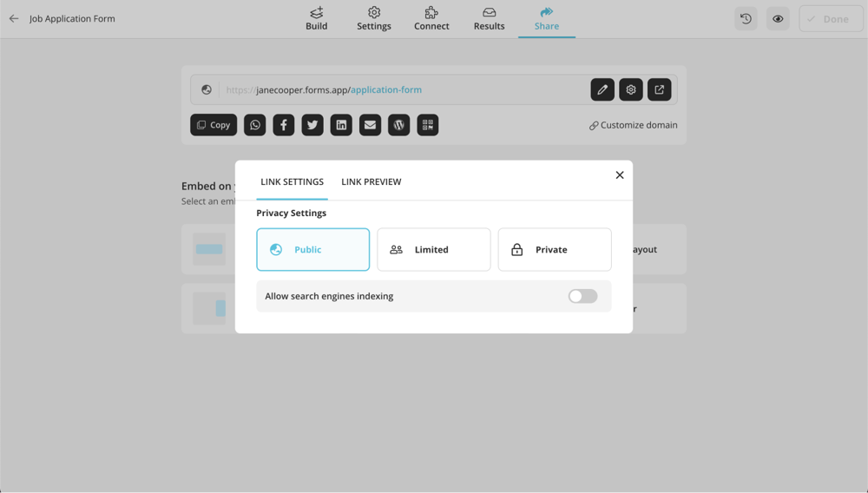Viewport: 868px width, 493px height.
Task: Share form by email icon
Action: click(370, 125)
